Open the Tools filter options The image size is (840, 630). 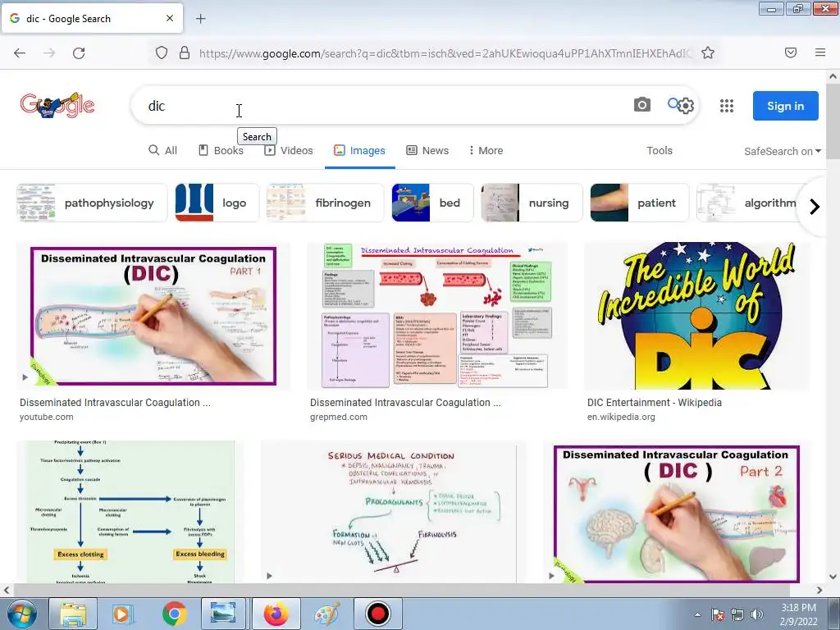660,151
